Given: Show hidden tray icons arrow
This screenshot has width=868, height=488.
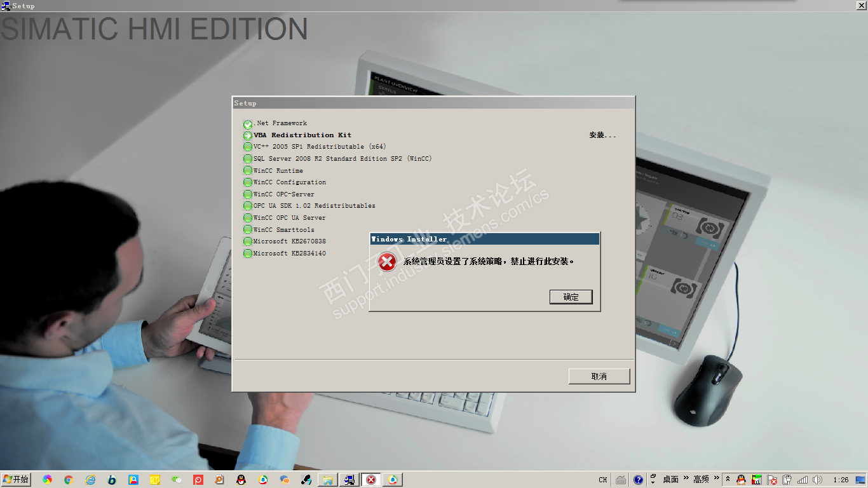Looking at the screenshot, I should coord(728,479).
